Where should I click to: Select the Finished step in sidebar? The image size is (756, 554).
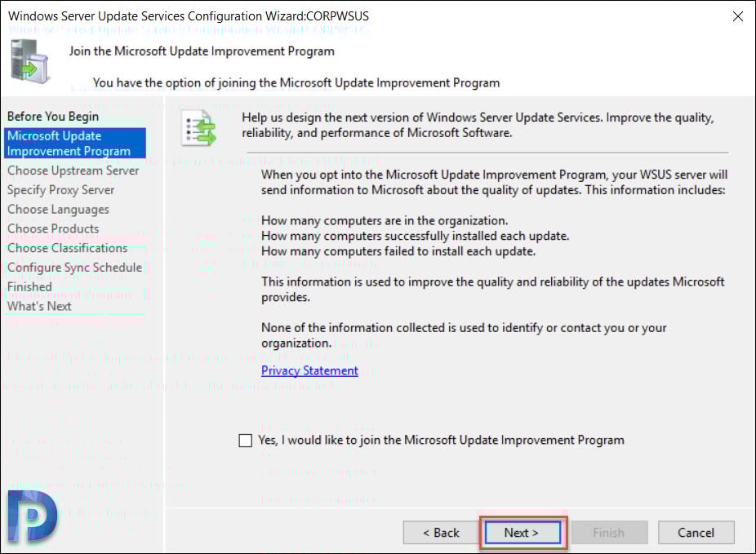pyautogui.click(x=29, y=286)
